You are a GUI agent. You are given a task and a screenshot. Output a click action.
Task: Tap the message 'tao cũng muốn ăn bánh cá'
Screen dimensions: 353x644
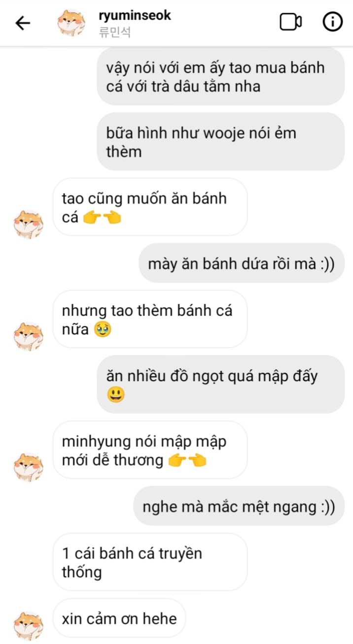150,207
